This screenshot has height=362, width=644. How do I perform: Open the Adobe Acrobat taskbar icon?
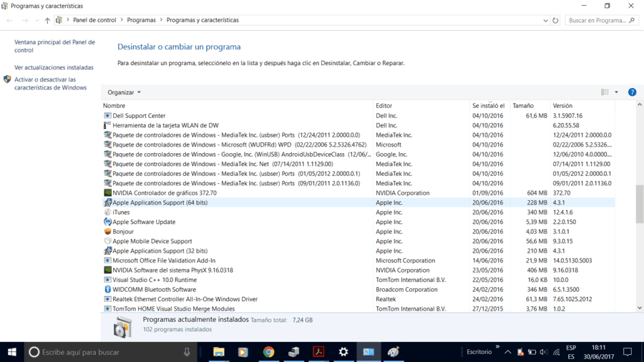(x=318, y=352)
